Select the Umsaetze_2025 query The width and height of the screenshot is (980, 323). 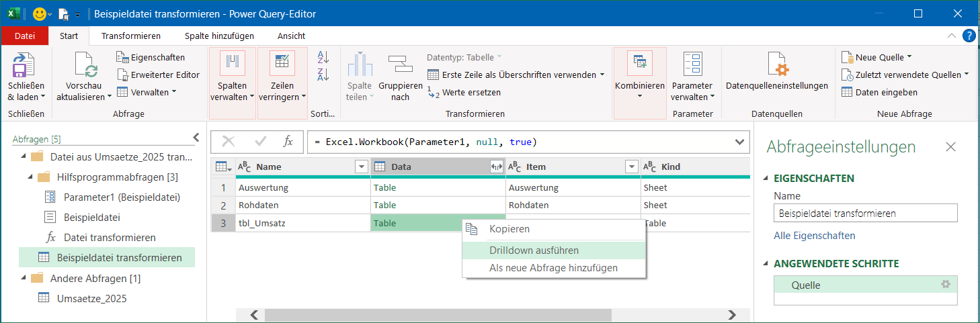[x=91, y=298]
